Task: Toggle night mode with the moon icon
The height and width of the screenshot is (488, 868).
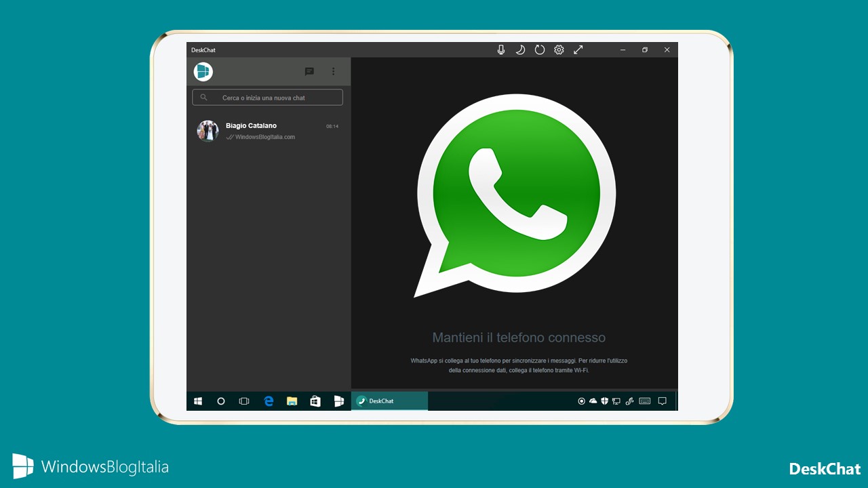Action: 520,49
